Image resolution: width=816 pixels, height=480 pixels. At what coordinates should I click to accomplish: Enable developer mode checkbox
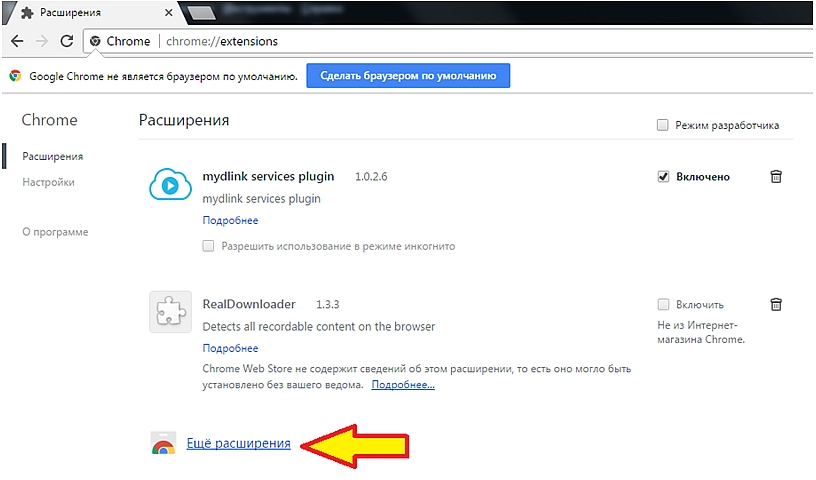tap(662, 125)
